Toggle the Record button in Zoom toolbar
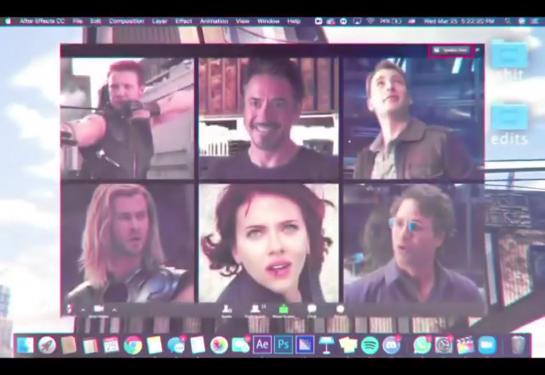Screen dimensions: 545x375 coord(340,309)
